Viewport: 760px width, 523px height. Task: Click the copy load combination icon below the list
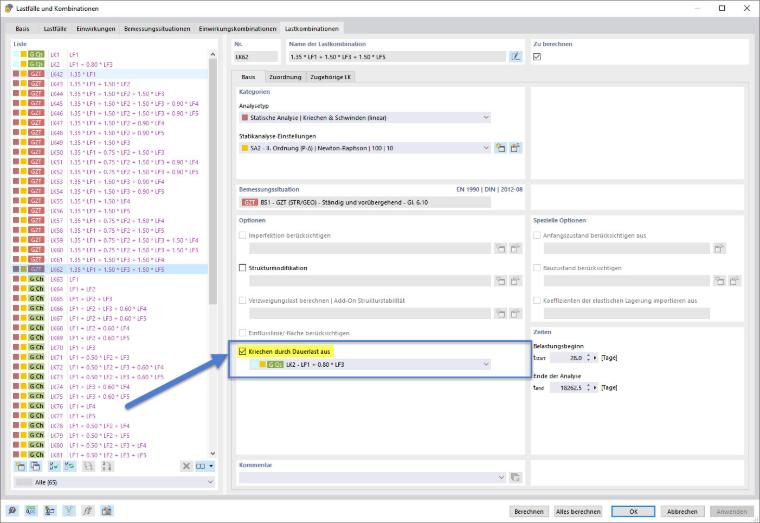(x=35, y=466)
